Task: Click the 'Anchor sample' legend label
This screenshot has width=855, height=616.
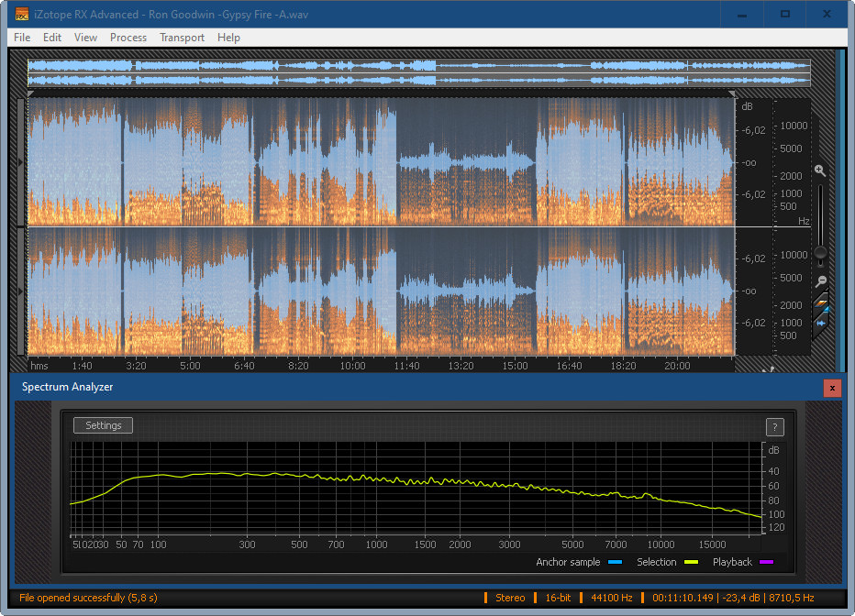Action: [568, 562]
